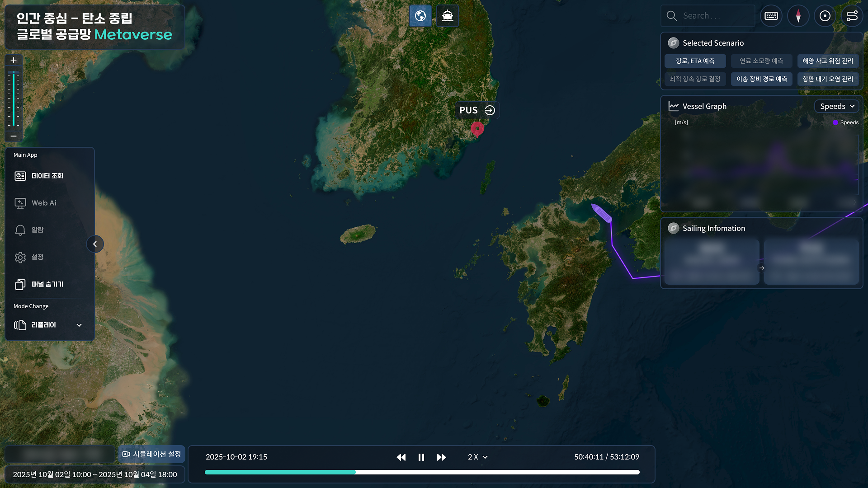The height and width of the screenshot is (488, 868).
Task: Toggle 항로, ETA 예측 scenario
Action: 695,61
